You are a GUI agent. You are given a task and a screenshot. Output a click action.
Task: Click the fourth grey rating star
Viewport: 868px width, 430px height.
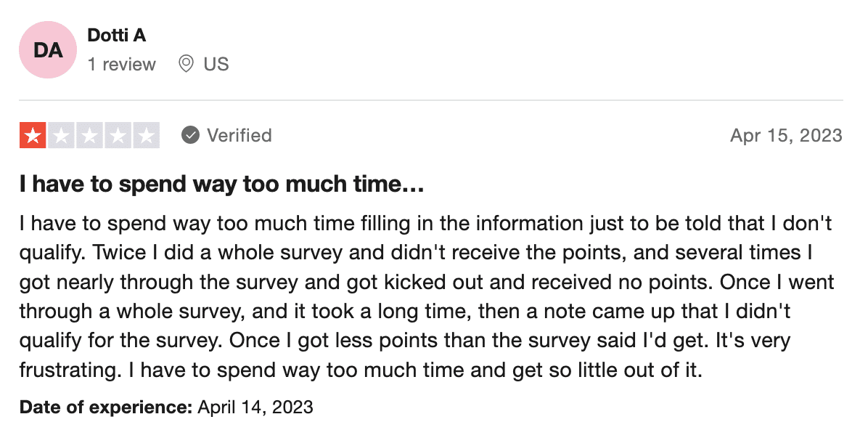pyautogui.click(x=118, y=135)
